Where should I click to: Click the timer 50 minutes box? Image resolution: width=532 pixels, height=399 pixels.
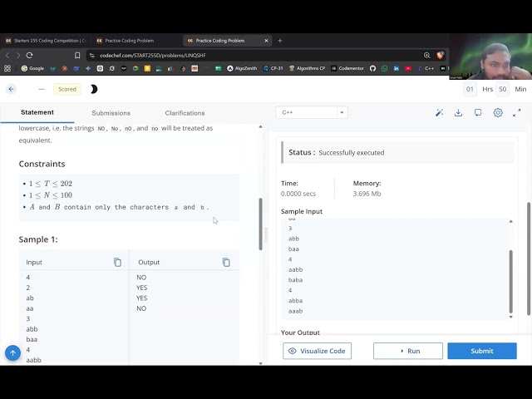tap(502, 89)
